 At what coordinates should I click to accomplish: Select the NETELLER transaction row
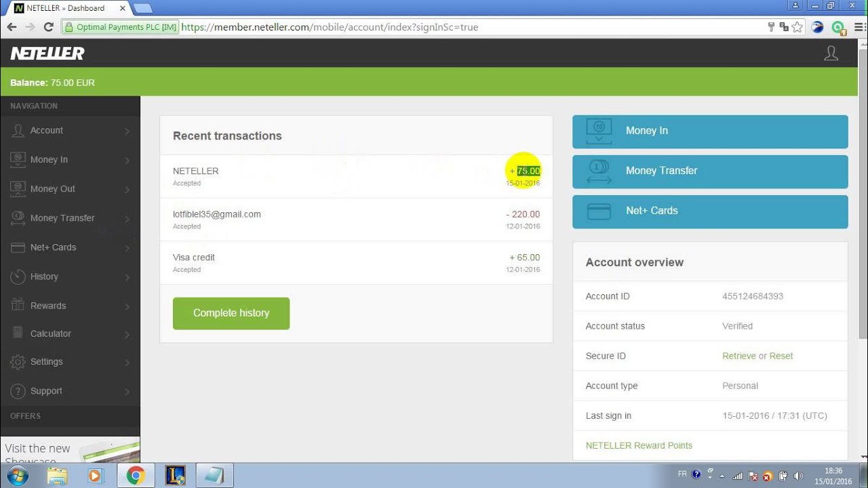pos(356,176)
